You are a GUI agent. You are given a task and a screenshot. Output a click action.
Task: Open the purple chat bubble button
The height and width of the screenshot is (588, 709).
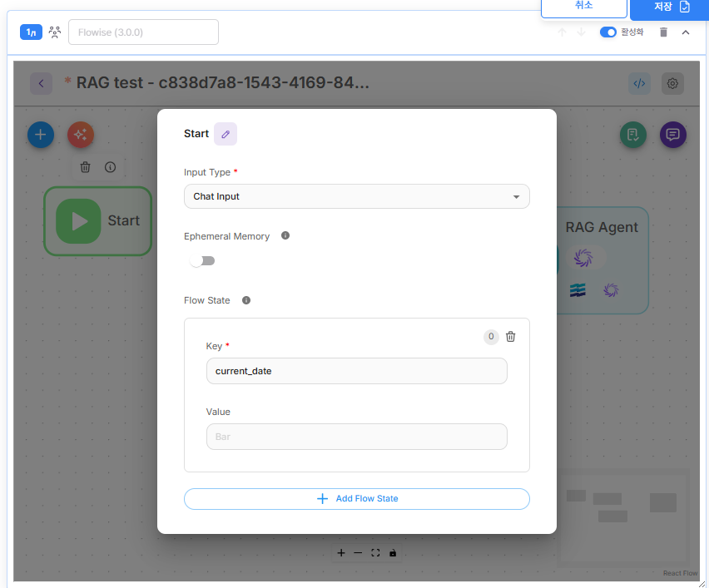(673, 135)
